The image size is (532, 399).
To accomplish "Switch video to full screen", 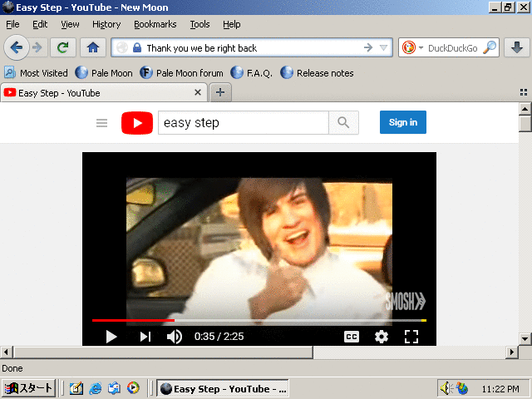I will (411, 337).
